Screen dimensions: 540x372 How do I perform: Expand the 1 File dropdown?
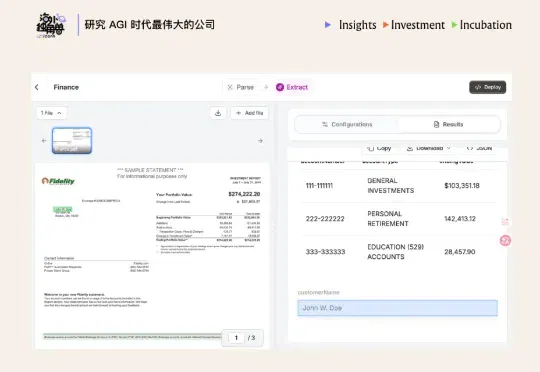pyautogui.click(x=52, y=113)
